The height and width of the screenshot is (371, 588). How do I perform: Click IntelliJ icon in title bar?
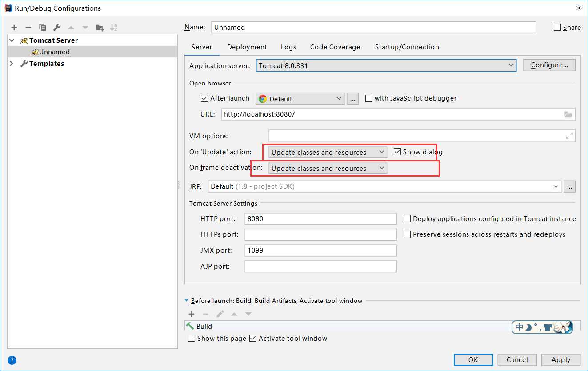tap(8, 8)
